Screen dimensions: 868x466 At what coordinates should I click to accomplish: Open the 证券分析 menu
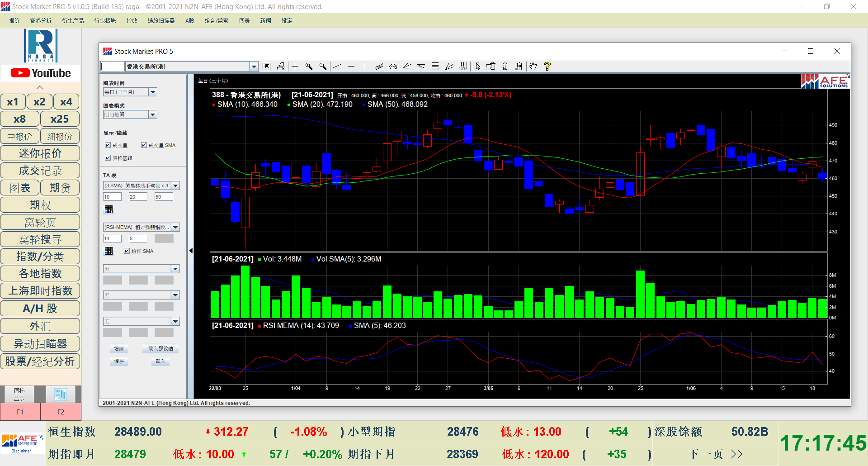[x=41, y=21]
